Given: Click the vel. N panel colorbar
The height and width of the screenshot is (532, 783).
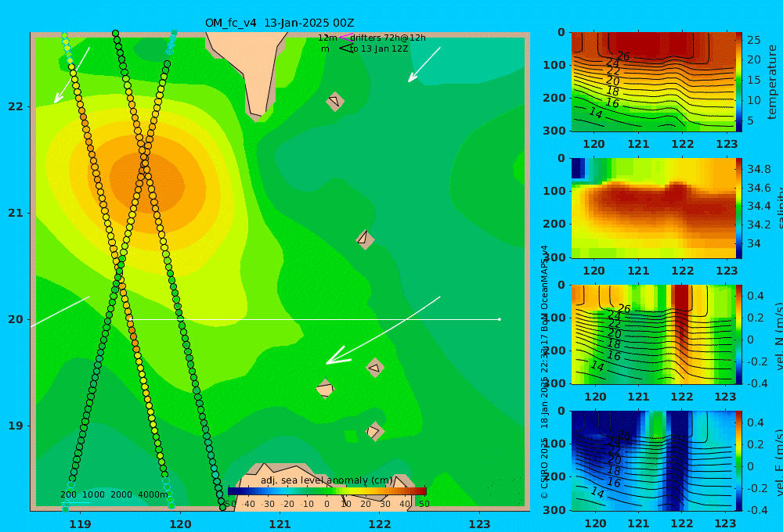Looking at the screenshot, I should tap(738, 334).
